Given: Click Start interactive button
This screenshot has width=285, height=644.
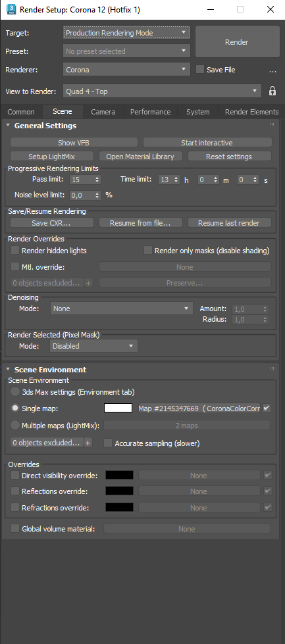Looking at the screenshot, I should (x=207, y=143).
